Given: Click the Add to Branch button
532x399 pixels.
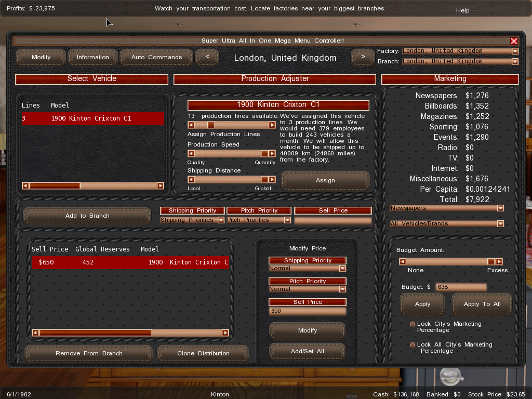Looking at the screenshot, I should click(x=87, y=216).
